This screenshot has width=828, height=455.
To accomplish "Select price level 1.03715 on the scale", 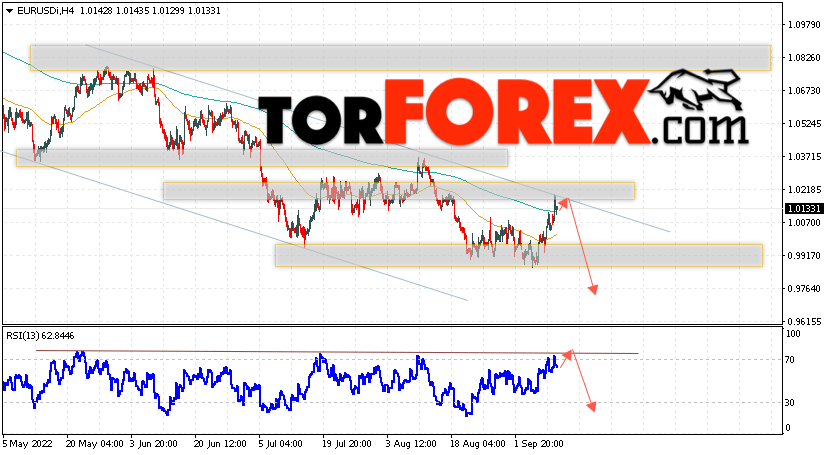I will tap(804, 157).
